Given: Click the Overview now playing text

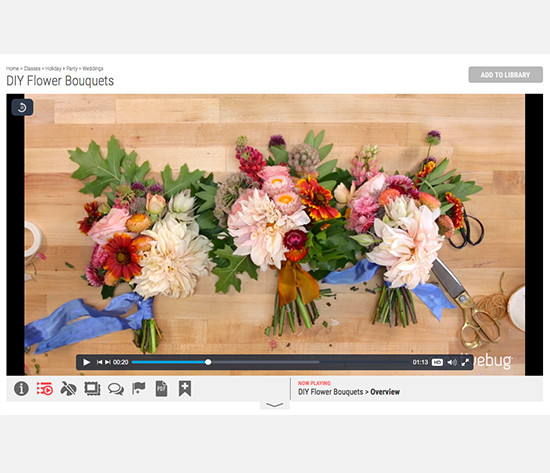Looking at the screenshot, I should pos(385,392).
